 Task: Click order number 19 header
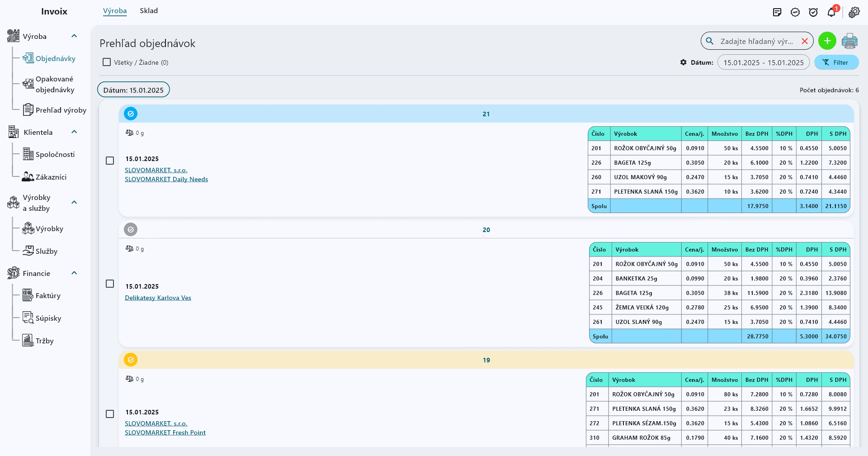486,360
